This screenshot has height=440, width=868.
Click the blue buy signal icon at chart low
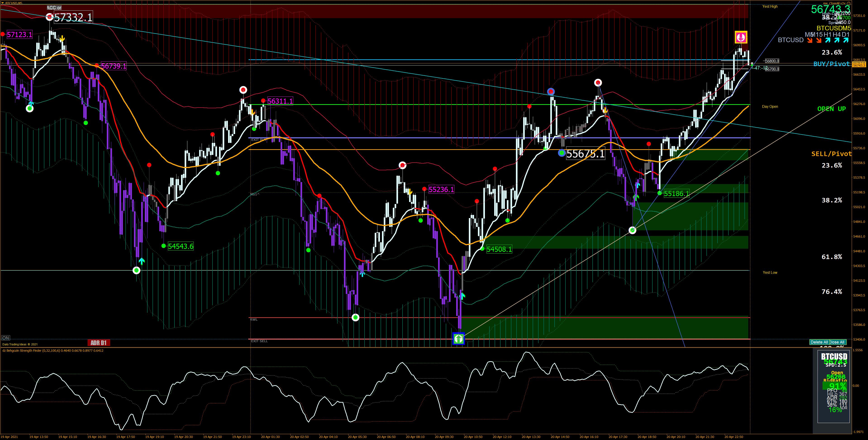[458, 339]
